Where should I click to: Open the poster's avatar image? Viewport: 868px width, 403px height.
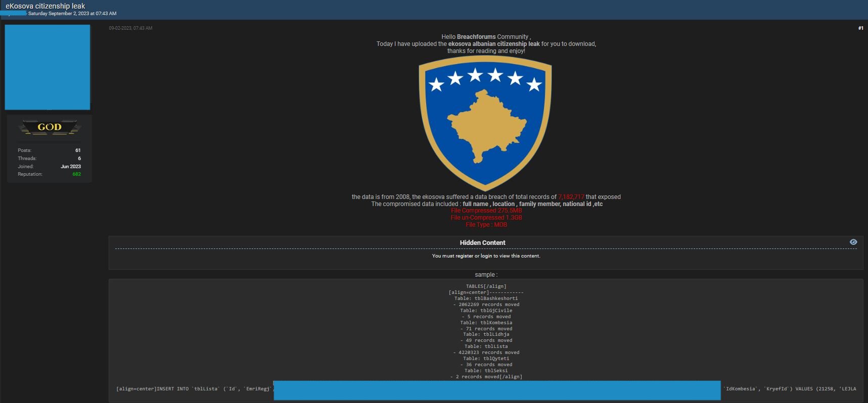pos(48,67)
